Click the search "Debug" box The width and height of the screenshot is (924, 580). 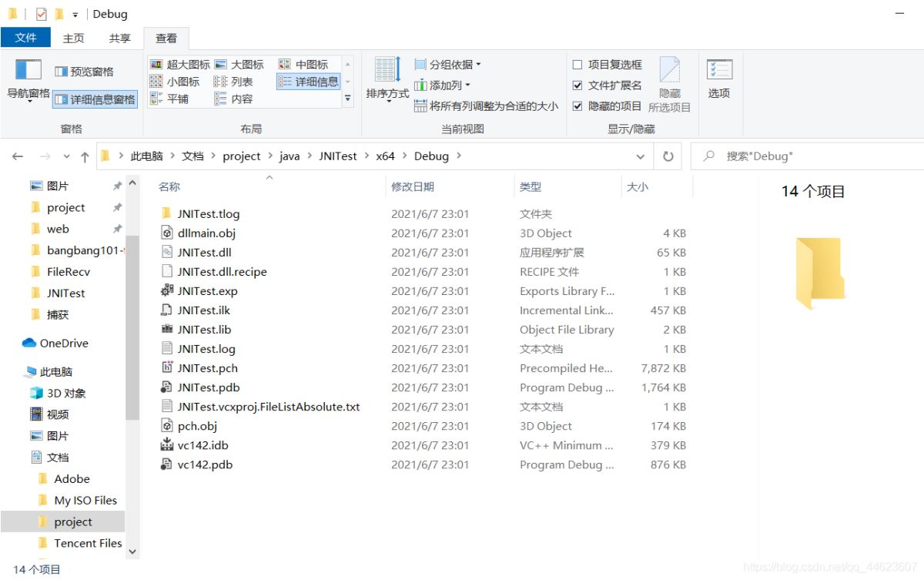click(808, 156)
